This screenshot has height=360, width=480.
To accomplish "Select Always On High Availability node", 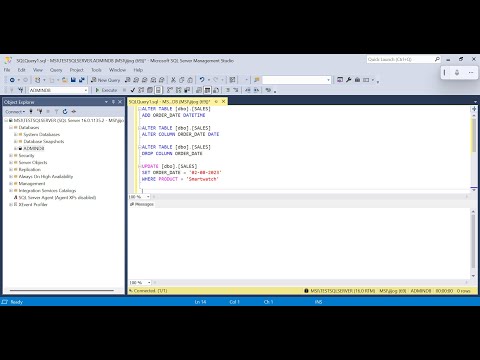I will (x=46, y=176).
